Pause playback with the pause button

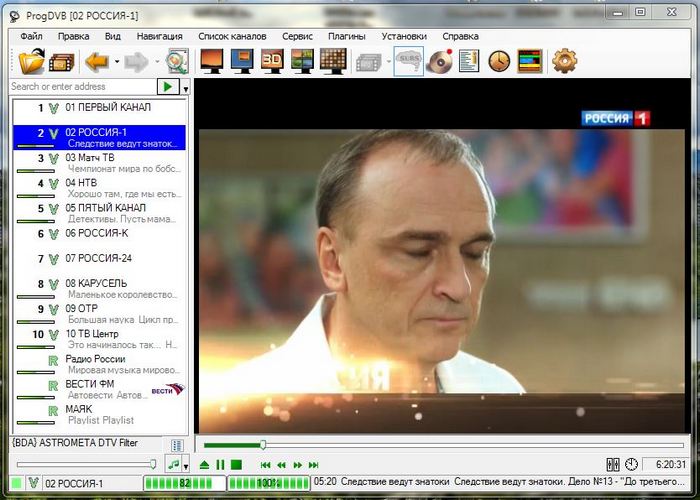[220, 464]
